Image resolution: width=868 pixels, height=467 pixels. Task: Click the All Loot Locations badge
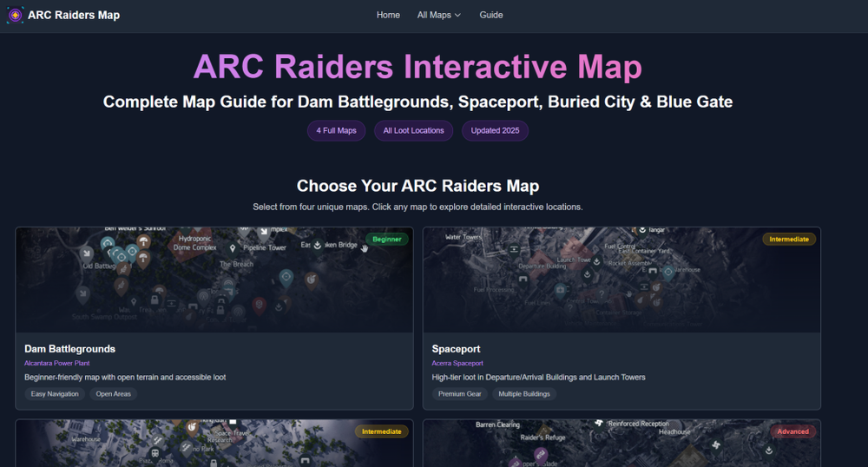click(x=413, y=130)
